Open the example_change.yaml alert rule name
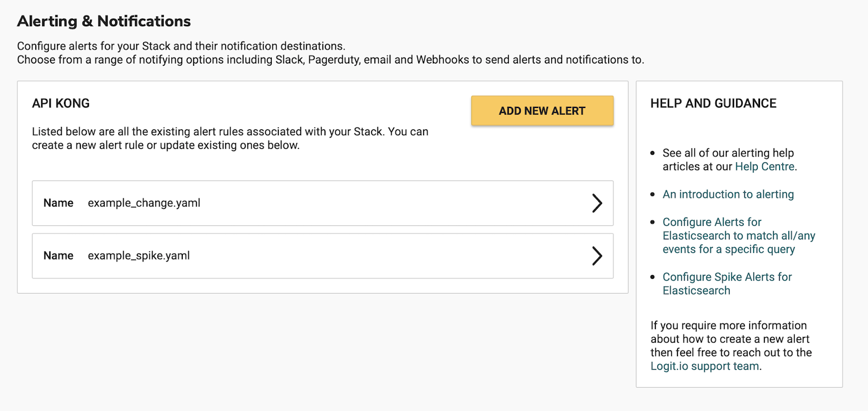Viewport: 868px width, 411px height. (144, 203)
